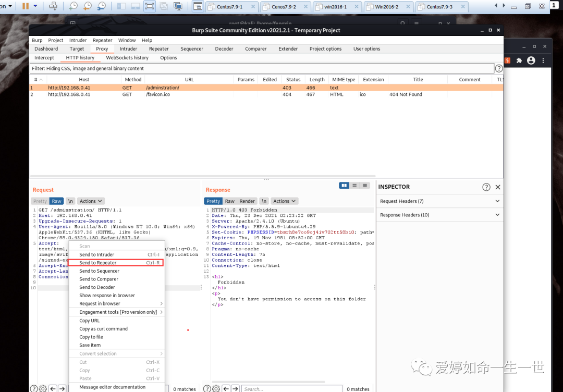This screenshot has height=392, width=563.
Task: Switch to the Centos7.9-3 VM tab
Action: (439, 7)
